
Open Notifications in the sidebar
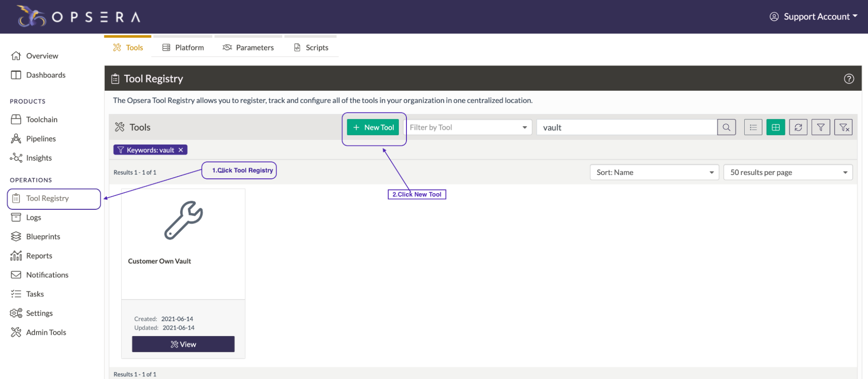[40, 274]
